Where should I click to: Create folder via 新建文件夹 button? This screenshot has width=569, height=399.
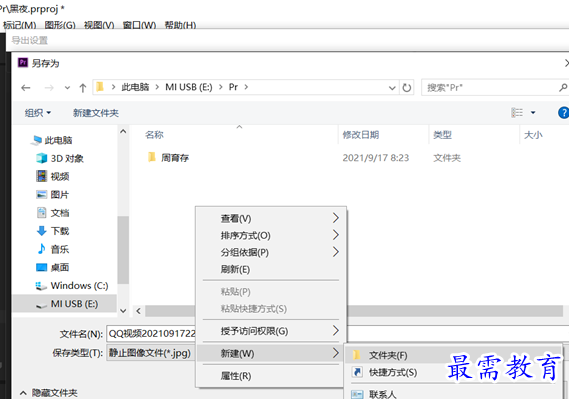(x=96, y=113)
